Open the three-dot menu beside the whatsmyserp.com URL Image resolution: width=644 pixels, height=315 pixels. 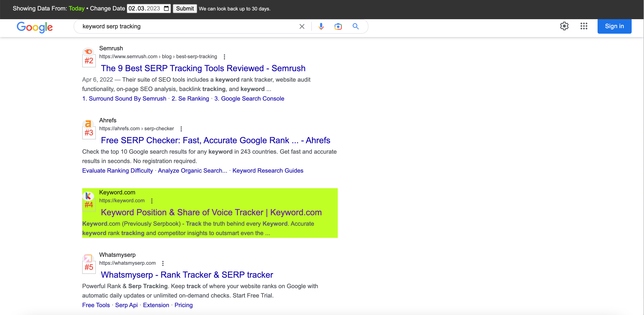(x=163, y=263)
